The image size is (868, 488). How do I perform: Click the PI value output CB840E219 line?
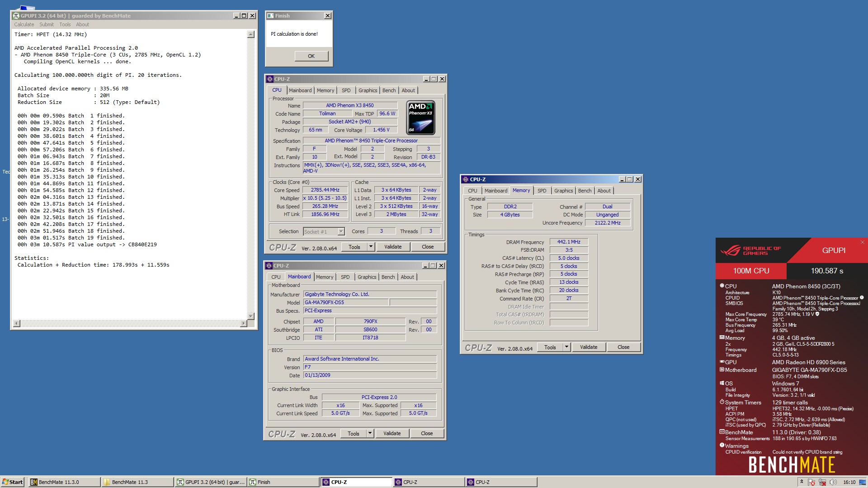tap(87, 244)
